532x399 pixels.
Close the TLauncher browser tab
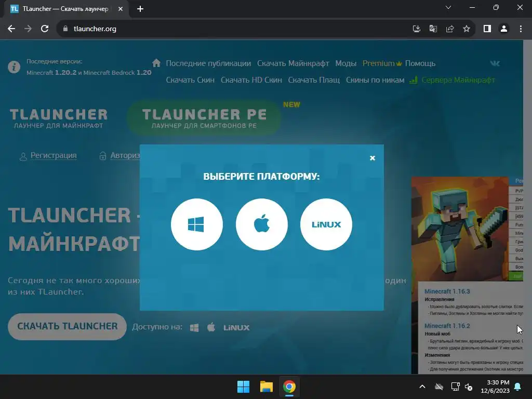121,9
